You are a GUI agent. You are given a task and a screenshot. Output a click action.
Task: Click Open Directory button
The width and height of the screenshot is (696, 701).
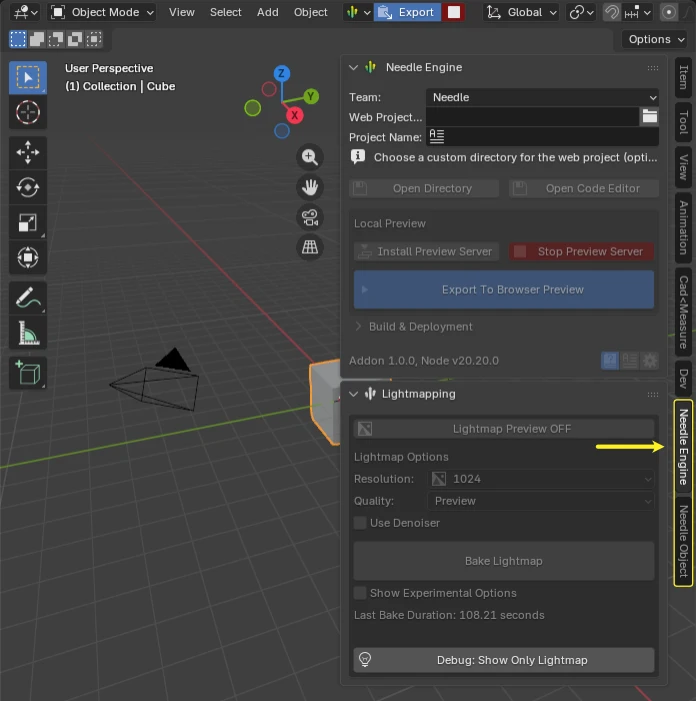click(424, 188)
